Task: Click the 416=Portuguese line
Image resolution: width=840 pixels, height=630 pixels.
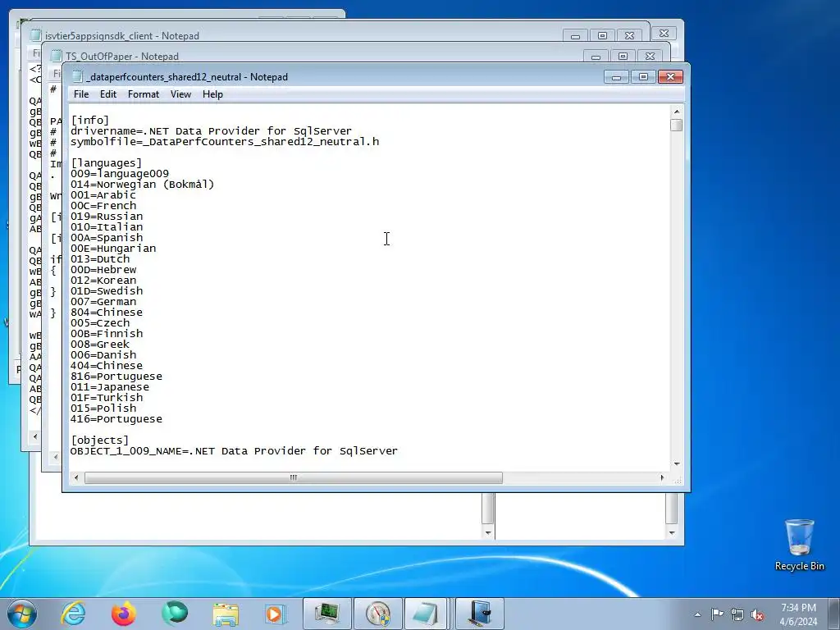Action: click(x=116, y=419)
